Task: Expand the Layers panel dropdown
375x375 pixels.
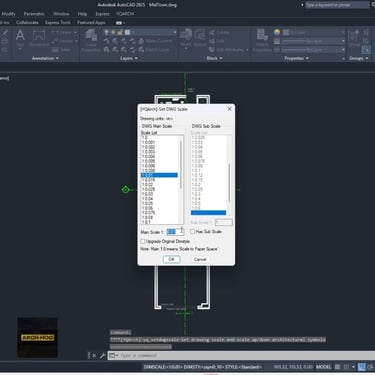Action: 129,58
